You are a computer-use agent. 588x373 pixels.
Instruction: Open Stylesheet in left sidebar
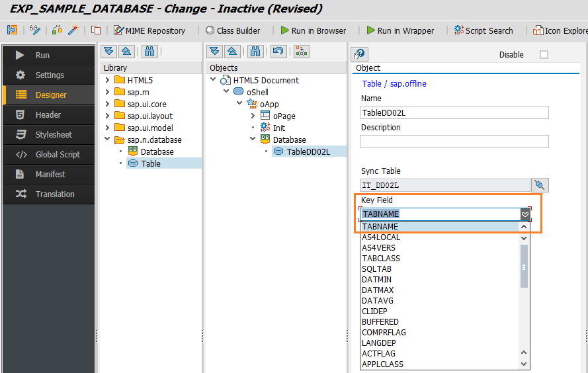coord(49,134)
